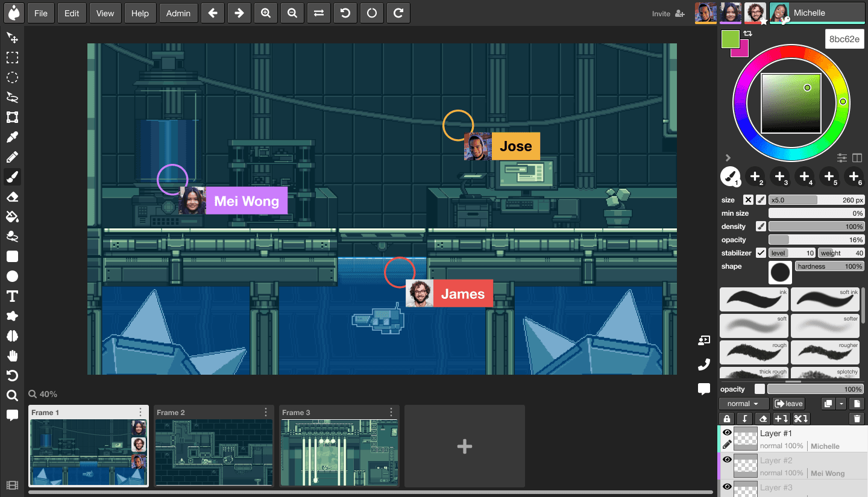The image size is (868, 497).
Task: Switch to the Frame 3 thumbnail
Action: [339, 452]
